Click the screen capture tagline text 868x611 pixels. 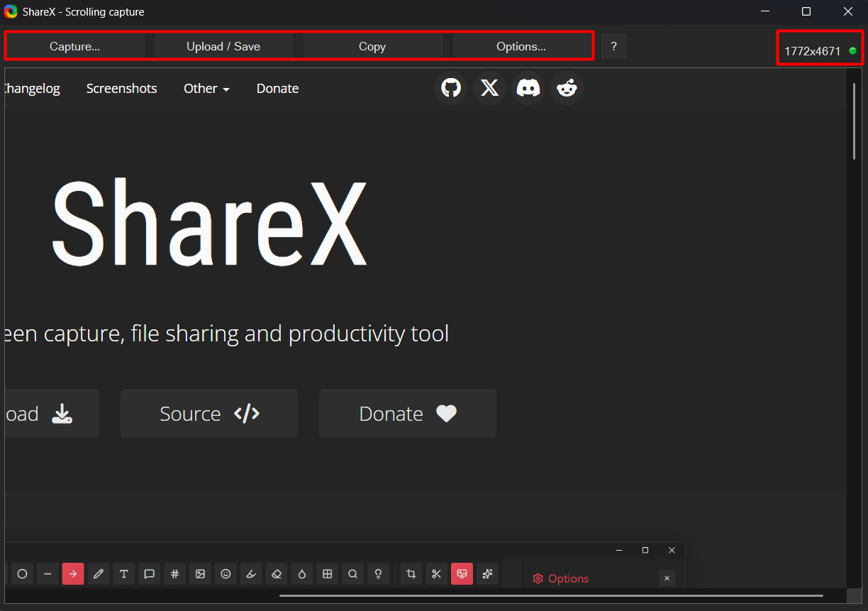(x=227, y=334)
